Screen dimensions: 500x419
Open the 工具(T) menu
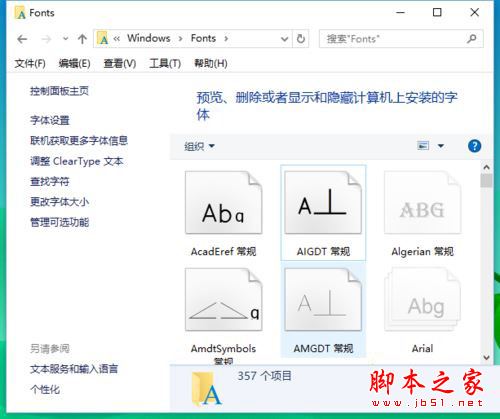click(x=165, y=63)
